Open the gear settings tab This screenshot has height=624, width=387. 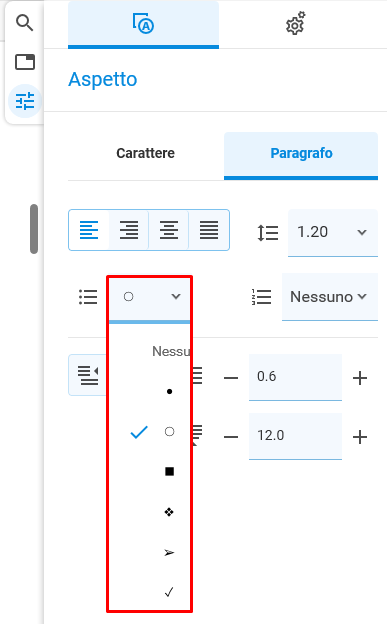pos(296,24)
